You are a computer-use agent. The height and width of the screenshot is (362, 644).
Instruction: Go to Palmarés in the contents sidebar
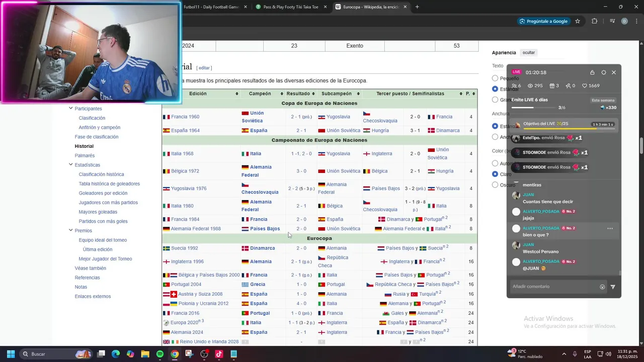85,156
